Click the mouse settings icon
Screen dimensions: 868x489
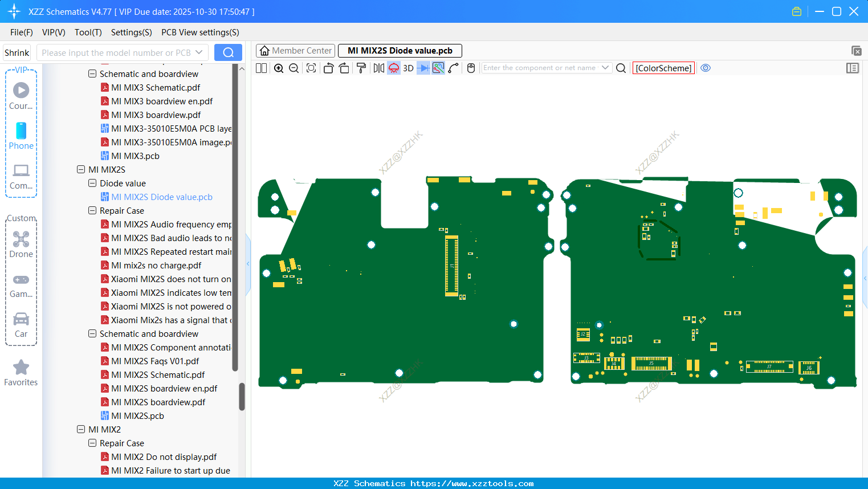click(471, 68)
